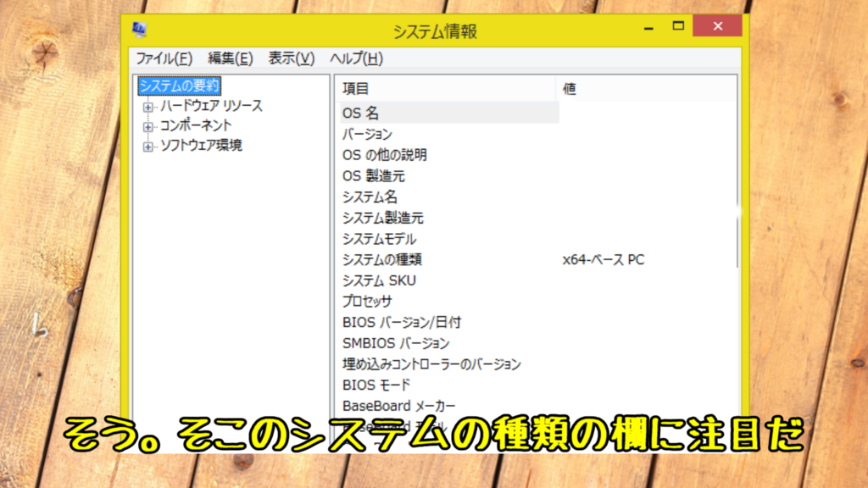Select コンポーネント tree label
The height and width of the screenshot is (488, 868).
(196, 125)
